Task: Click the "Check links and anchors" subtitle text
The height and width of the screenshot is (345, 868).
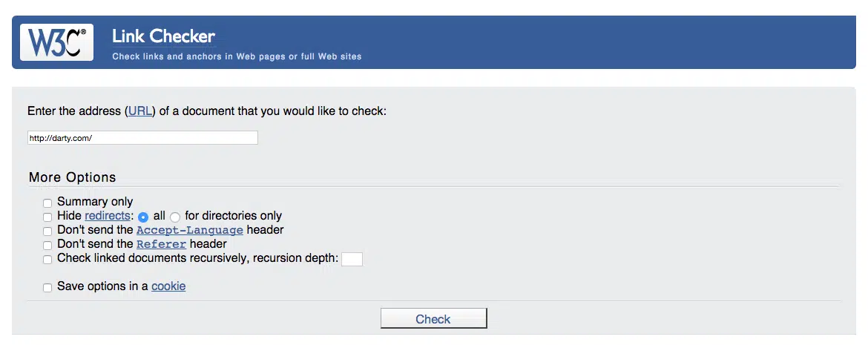Action: (237, 56)
